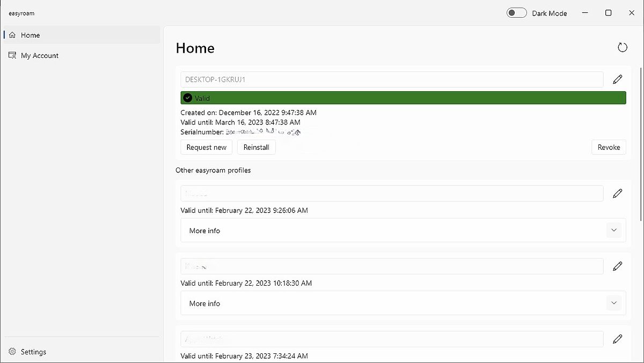This screenshot has width=644, height=363.
Task: Click the green Valid status bar
Action: coord(403,98)
